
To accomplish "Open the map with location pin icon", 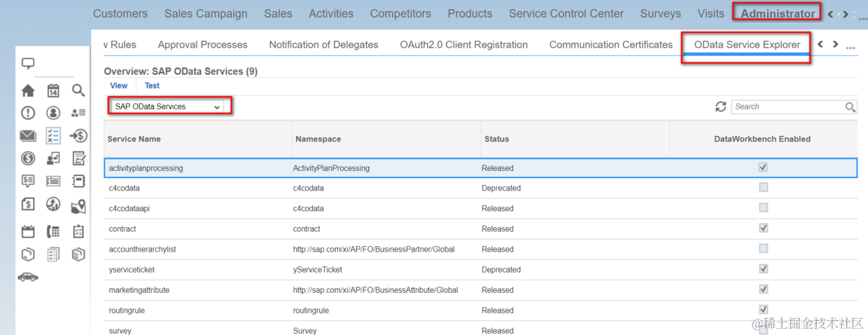I will click(78, 205).
